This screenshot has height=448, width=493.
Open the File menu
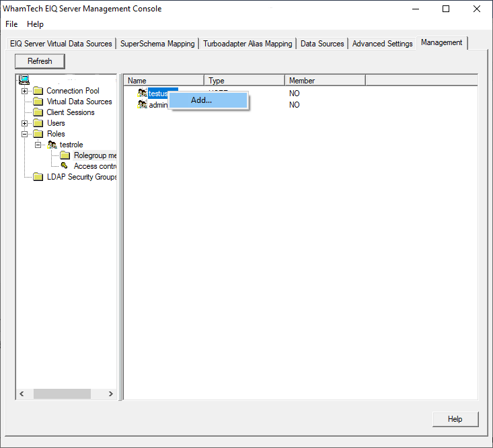11,24
